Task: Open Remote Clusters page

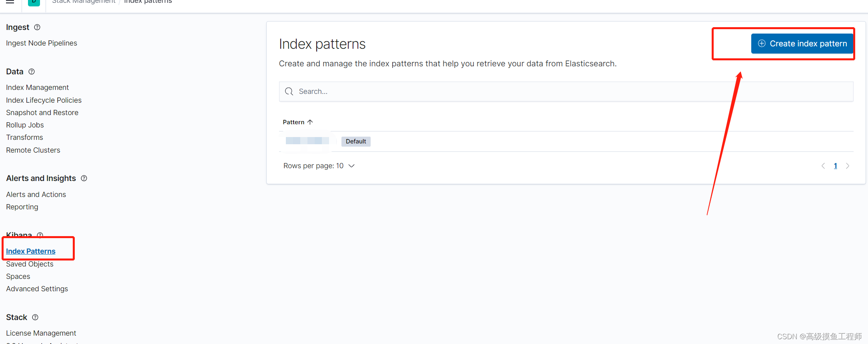Action: (33, 150)
